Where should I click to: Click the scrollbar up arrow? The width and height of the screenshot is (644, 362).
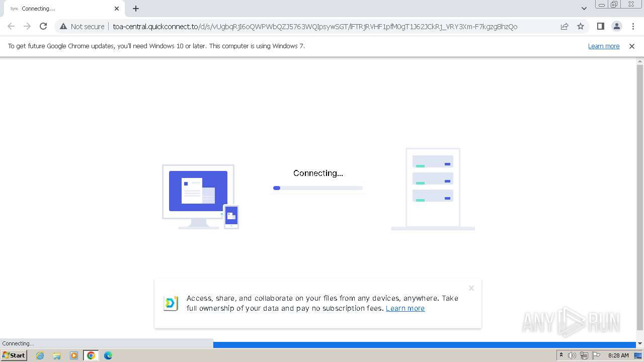[640, 61]
